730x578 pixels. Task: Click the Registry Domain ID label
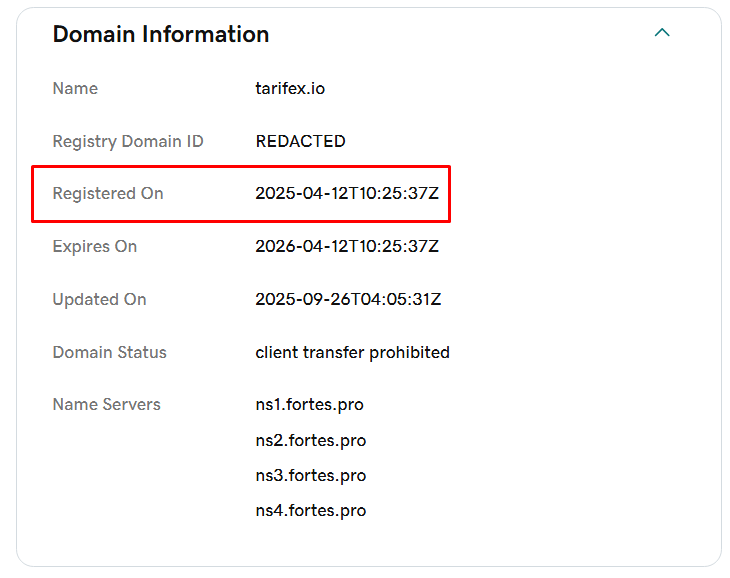click(x=127, y=141)
